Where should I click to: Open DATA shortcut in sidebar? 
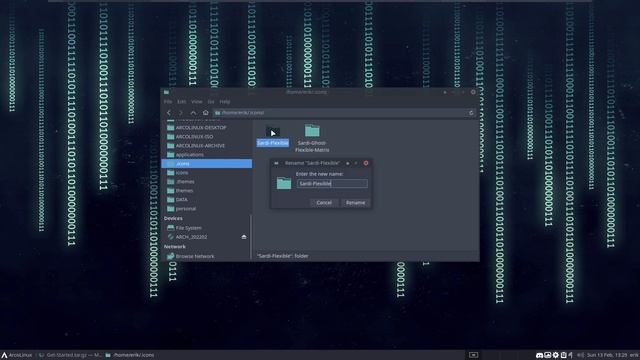pos(207,200)
